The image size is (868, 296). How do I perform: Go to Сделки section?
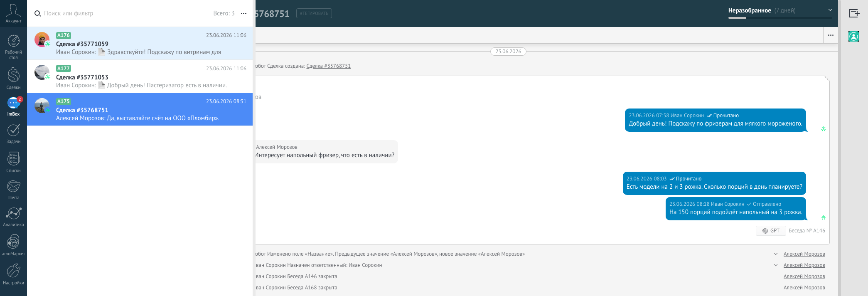(13, 78)
